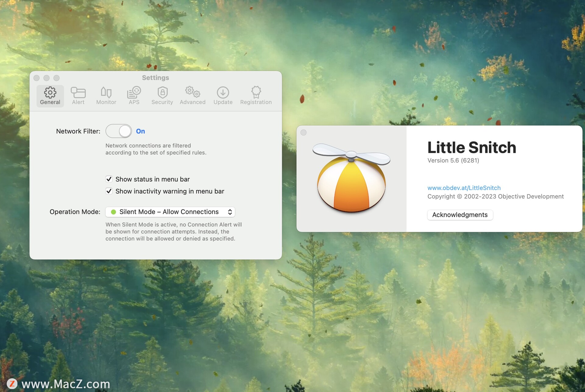585x392 pixels.
Task: Click the APS settings icon
Action: coord(134,95)
